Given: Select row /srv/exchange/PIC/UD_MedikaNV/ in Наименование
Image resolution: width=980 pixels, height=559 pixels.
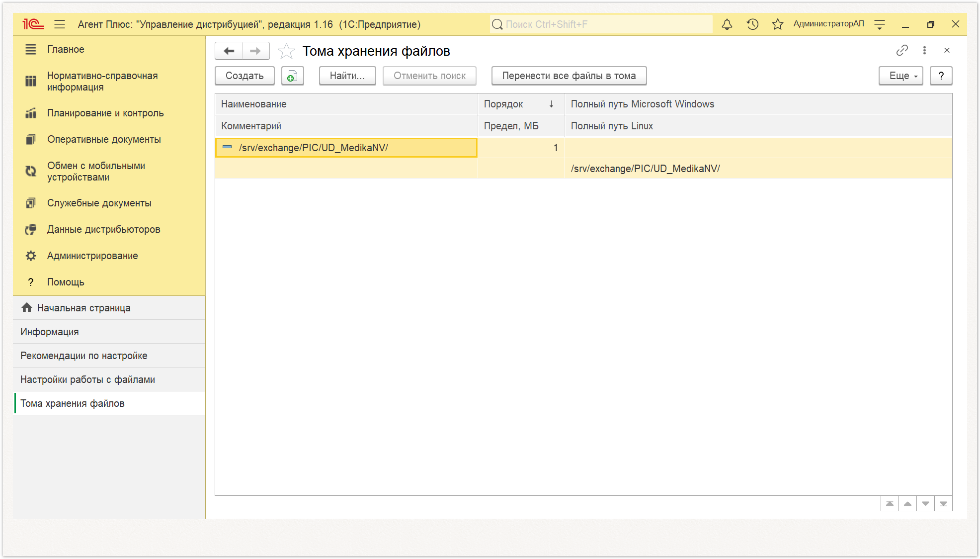Looking at the screenshot, I should click(346, 148).
